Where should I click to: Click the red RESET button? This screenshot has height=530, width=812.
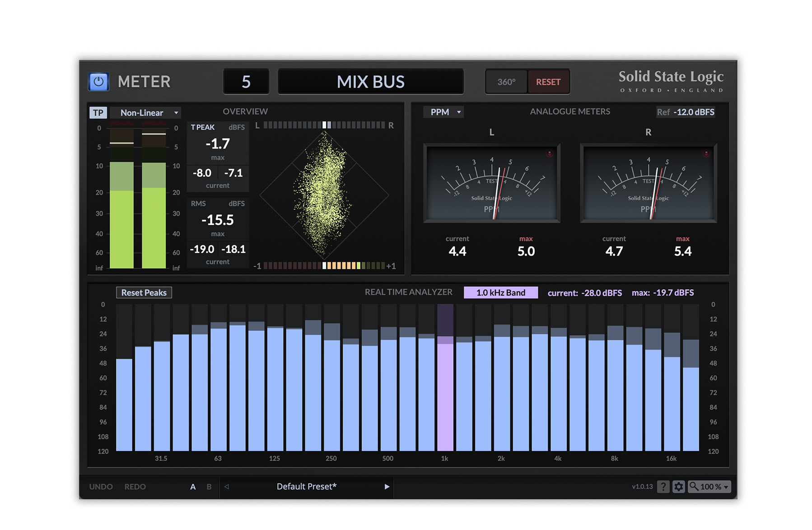(548, 82)
